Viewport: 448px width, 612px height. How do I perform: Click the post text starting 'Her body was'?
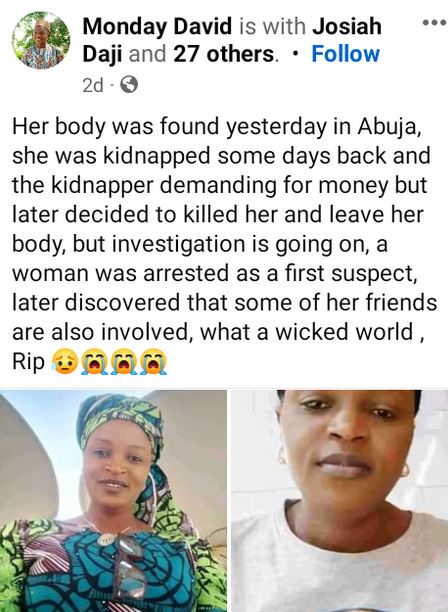[x=224, y=244]
